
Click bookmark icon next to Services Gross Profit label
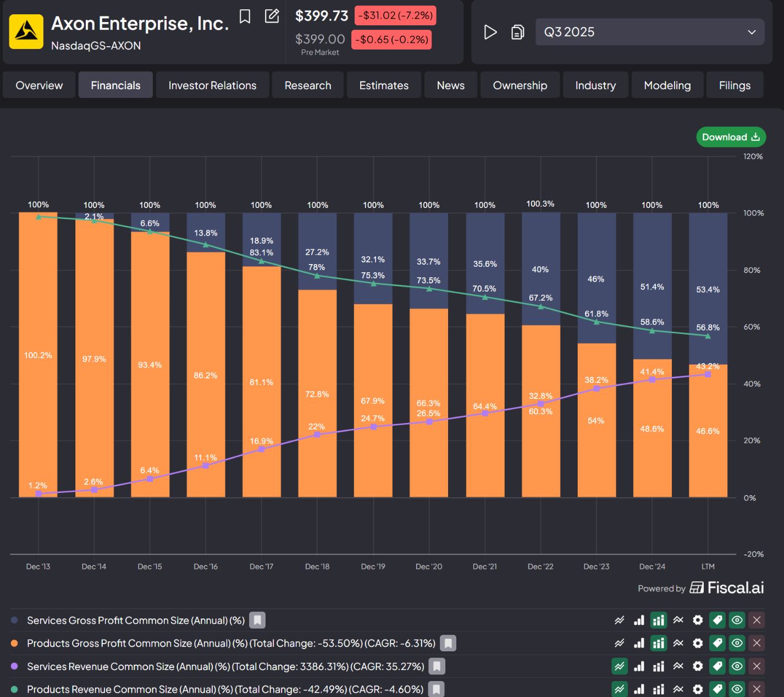click(x=257, y=621)
